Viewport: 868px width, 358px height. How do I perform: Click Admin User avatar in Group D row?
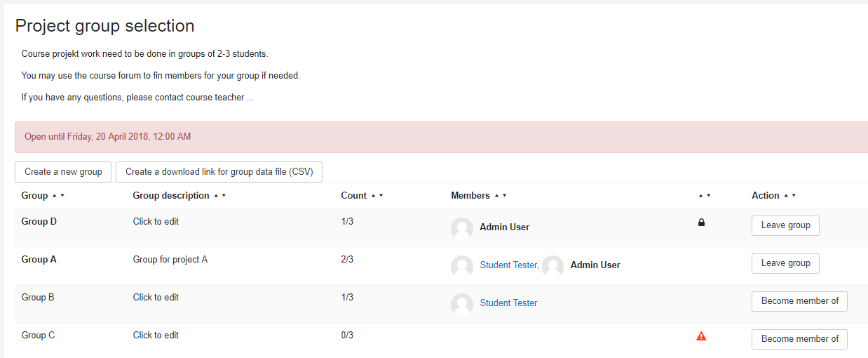coord(462,228)
